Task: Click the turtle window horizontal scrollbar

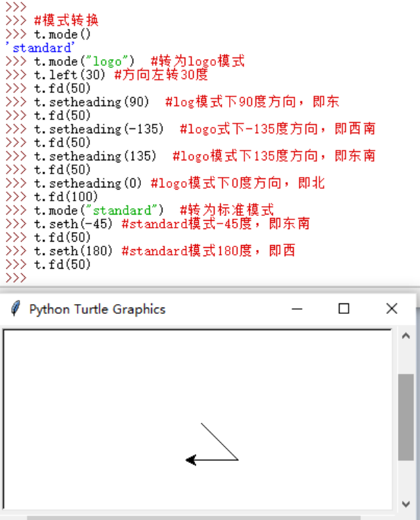Action: pos(194,518)
